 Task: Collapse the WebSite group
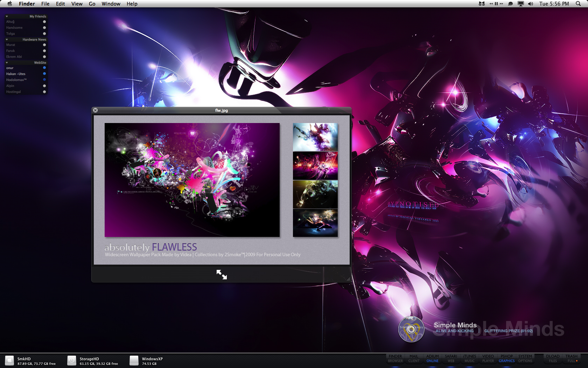(7, 63)
